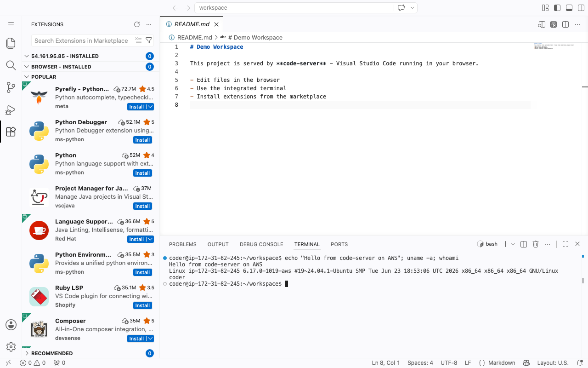Open Language Support Install dropdown arrow
This screenshot has width=588, height=368.
(150, 239)
